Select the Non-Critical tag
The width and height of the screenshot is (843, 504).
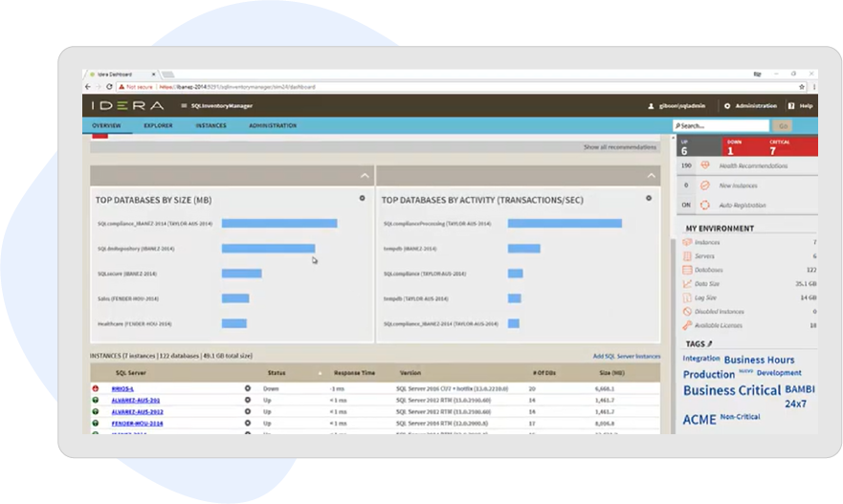[x=741, y=417]
